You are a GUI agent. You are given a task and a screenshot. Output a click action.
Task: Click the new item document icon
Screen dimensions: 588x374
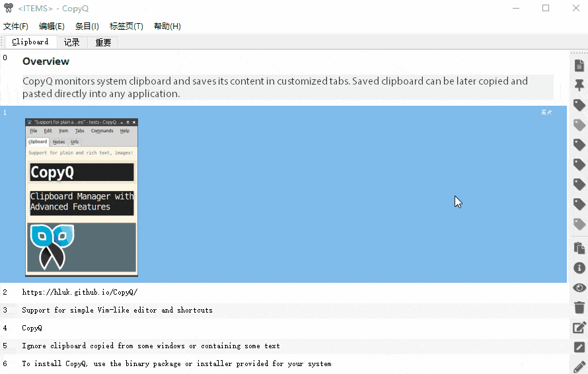coord(579,65)
